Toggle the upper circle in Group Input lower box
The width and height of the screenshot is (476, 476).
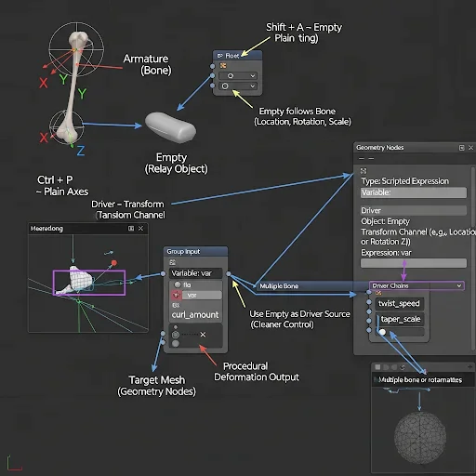(176, 335)
